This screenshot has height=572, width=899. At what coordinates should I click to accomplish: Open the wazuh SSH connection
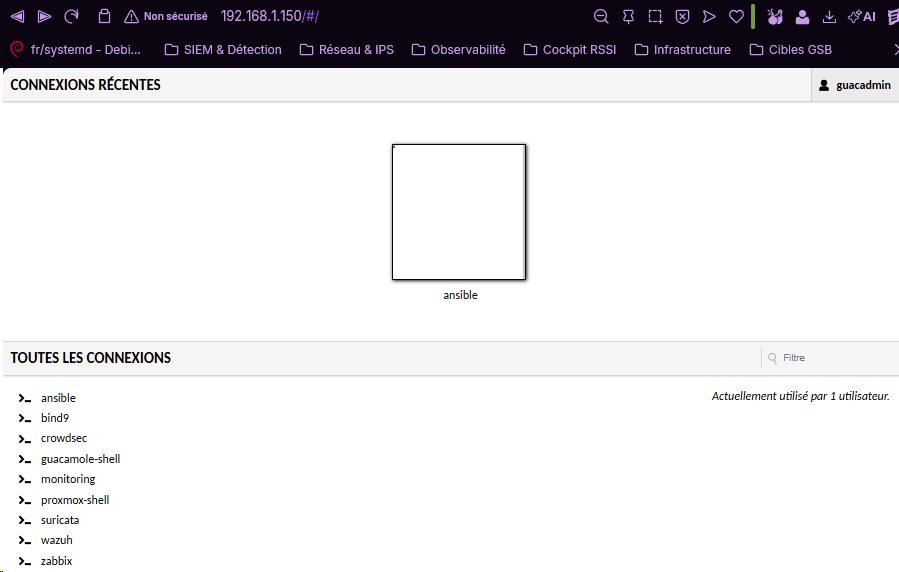[x=57, y=540]
